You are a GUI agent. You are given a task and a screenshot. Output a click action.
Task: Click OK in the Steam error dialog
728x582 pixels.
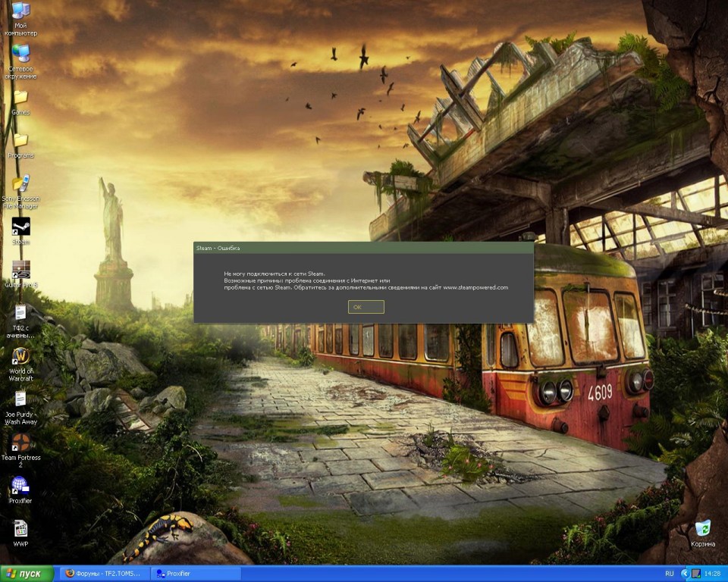(366, 307)
